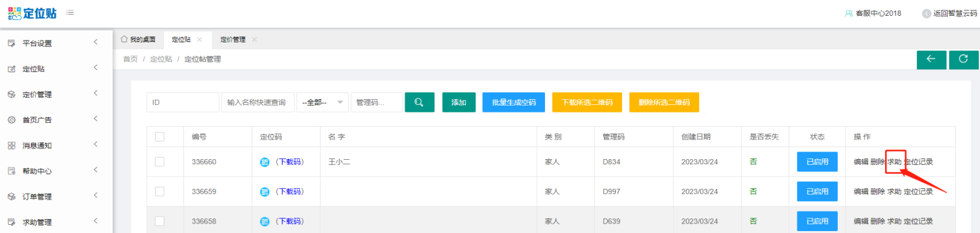Screen dimensions: 980x233
Task: Open the QR code icon for 336660
Action: [x=265, y=162]
